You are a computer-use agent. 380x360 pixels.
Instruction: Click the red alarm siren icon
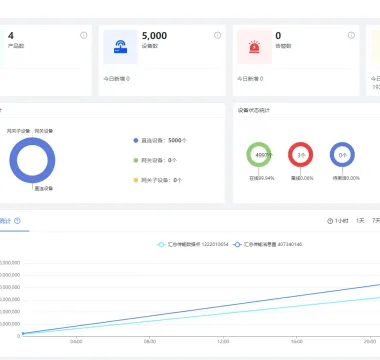[254, 47]
